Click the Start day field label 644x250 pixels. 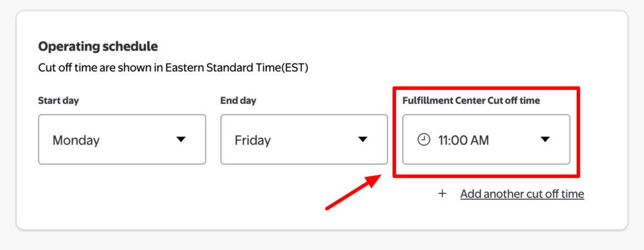tap(58, 101)
